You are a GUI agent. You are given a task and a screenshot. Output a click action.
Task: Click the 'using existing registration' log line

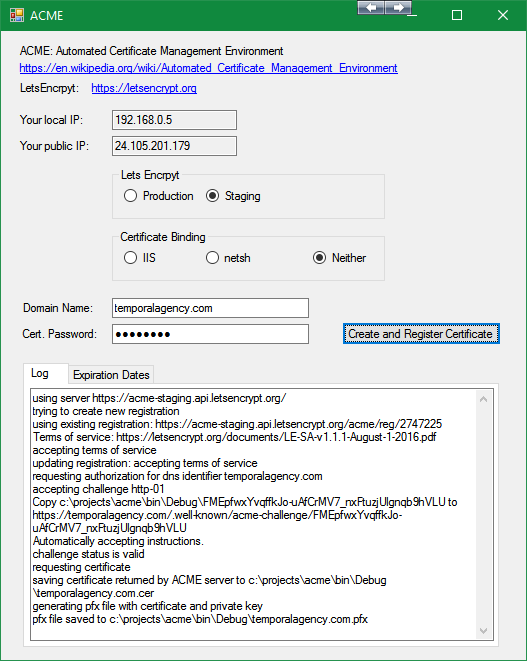(237, 424)
